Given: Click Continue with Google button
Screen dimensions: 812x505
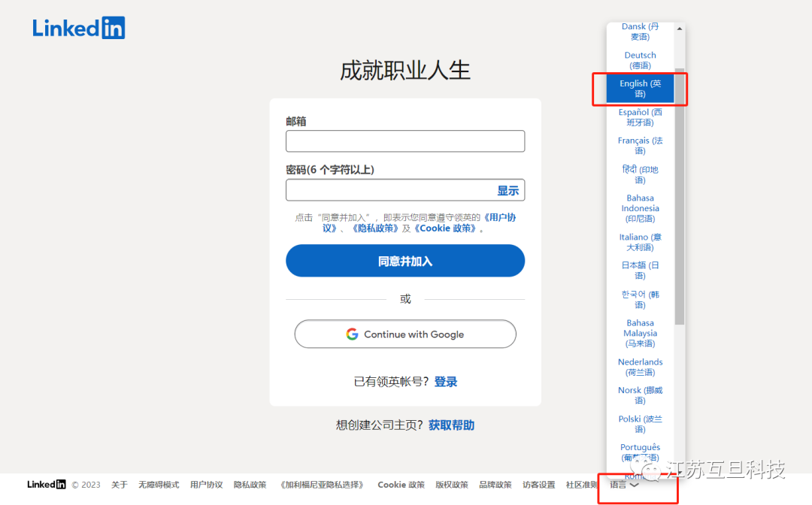Looking at the screenshot, I should (405, 334).
